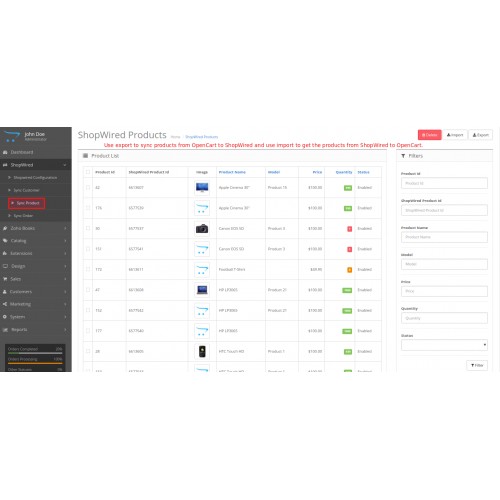
Task: Expand the Design menu chevron
Action: tap(65, 266)
